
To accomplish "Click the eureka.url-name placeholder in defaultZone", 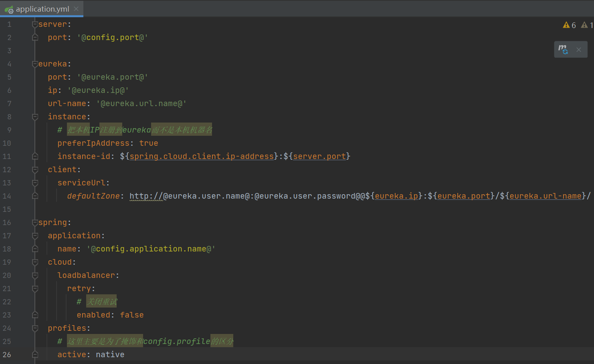I will (x=546, y=196).
